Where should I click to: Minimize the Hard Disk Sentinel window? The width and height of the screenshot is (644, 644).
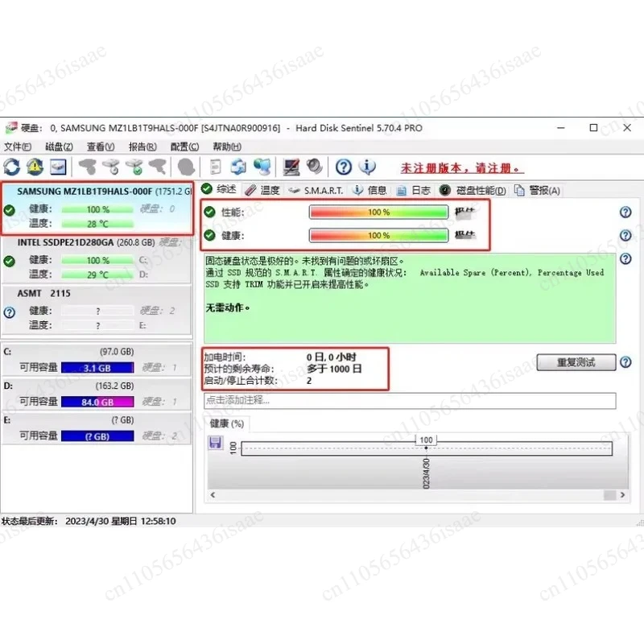pyautogui.click(x=560, y=128)
